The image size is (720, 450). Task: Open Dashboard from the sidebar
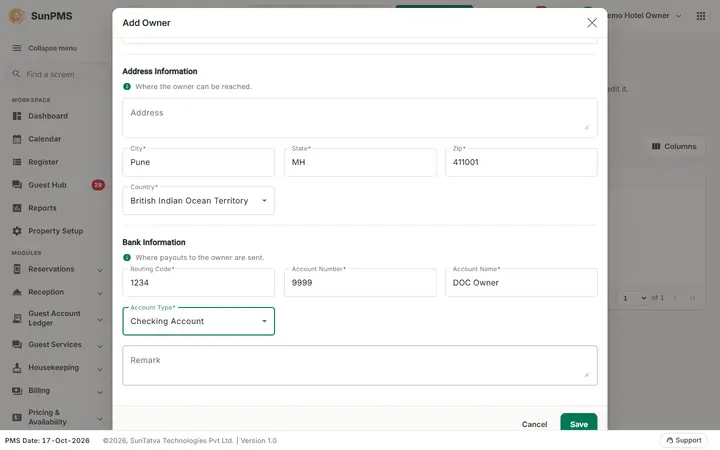coord(48,116)
